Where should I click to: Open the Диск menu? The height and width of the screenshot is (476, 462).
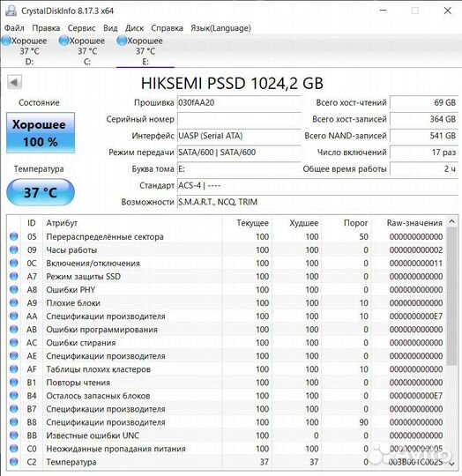click(x=134, y=28)
